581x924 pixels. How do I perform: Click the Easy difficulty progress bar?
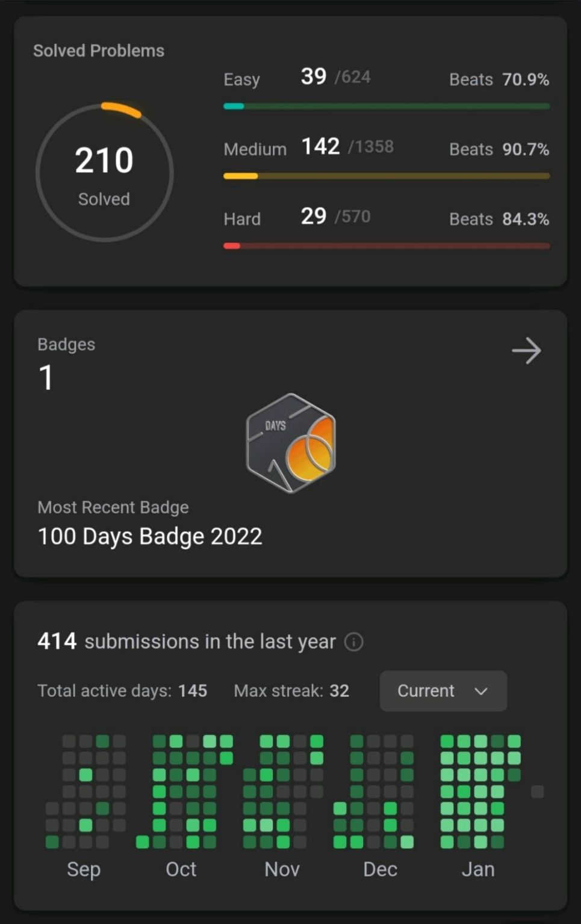coord(387,106)
